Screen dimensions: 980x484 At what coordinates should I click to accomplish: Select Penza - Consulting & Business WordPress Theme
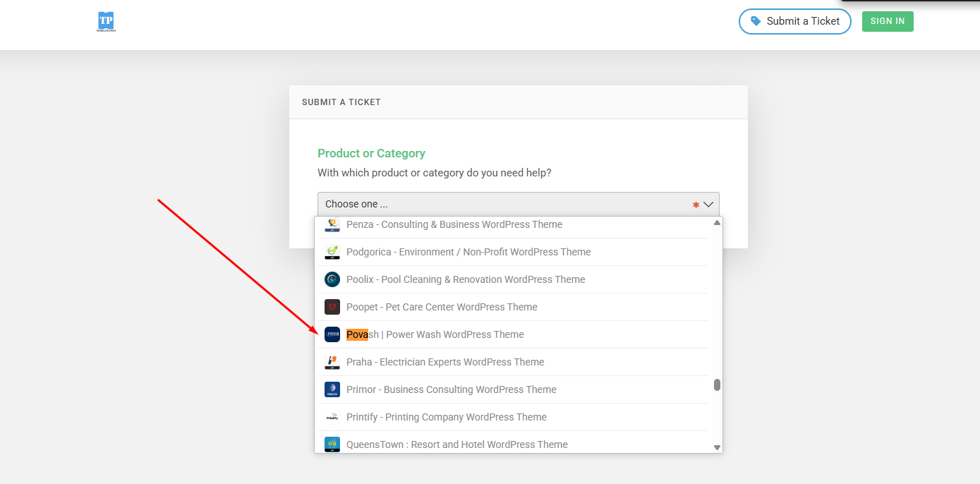[x=513, y=224]
